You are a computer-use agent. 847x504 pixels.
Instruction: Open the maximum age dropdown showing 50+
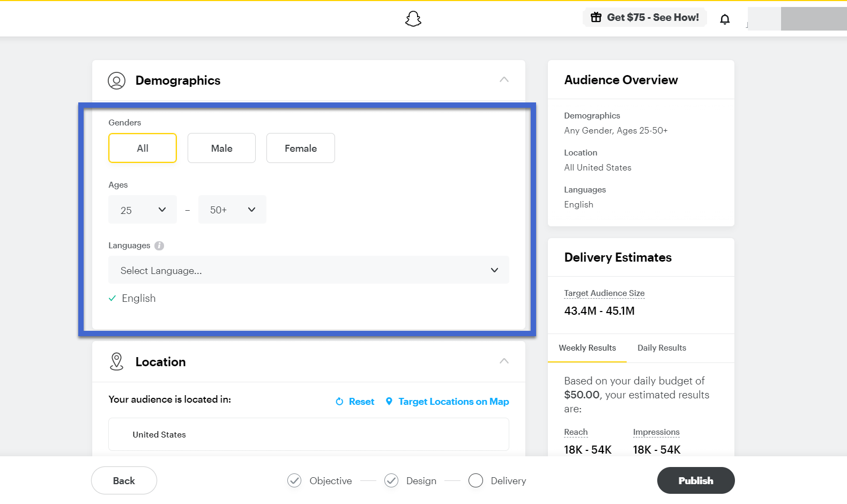point(232,210)
